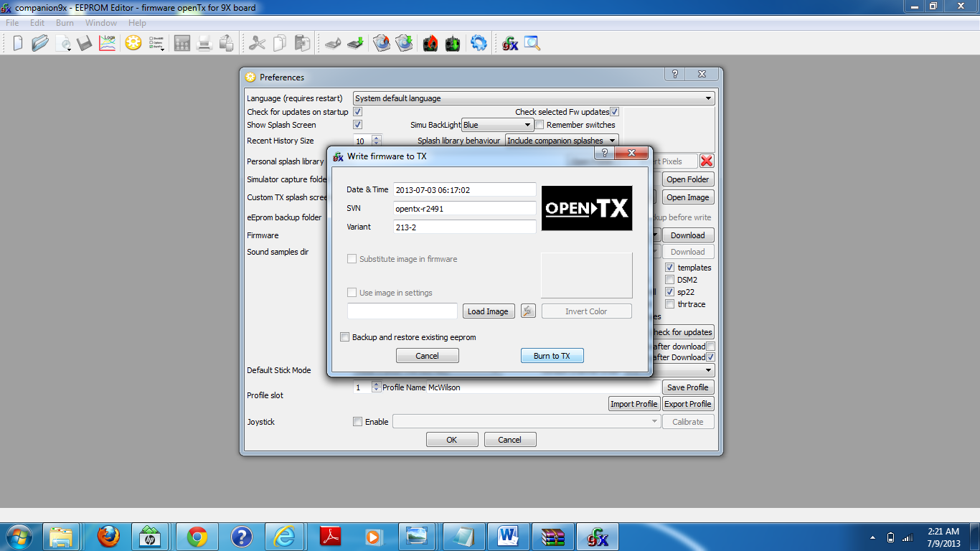Open the File menu
This screenshot has width=980, height=551.
click(13, 23)
